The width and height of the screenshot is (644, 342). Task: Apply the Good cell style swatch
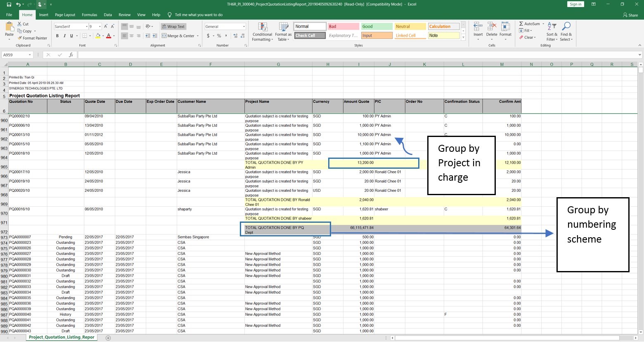coord(376,26)
